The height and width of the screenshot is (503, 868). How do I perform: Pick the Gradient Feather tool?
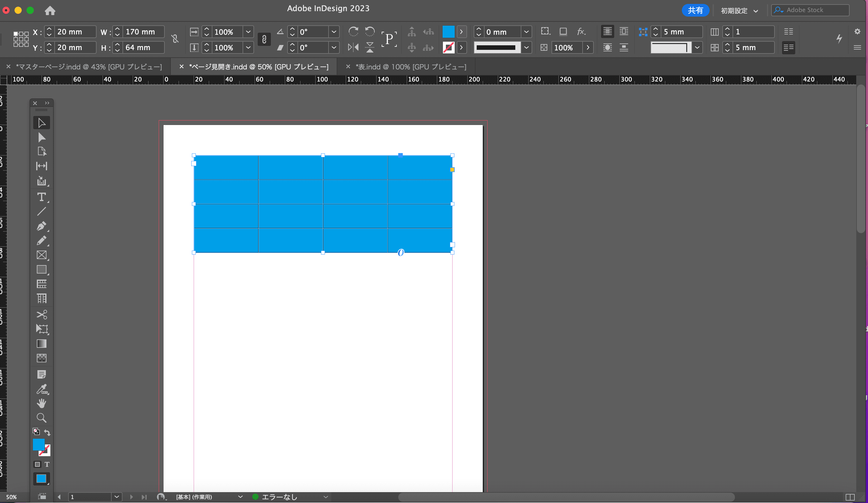(42, 358)
